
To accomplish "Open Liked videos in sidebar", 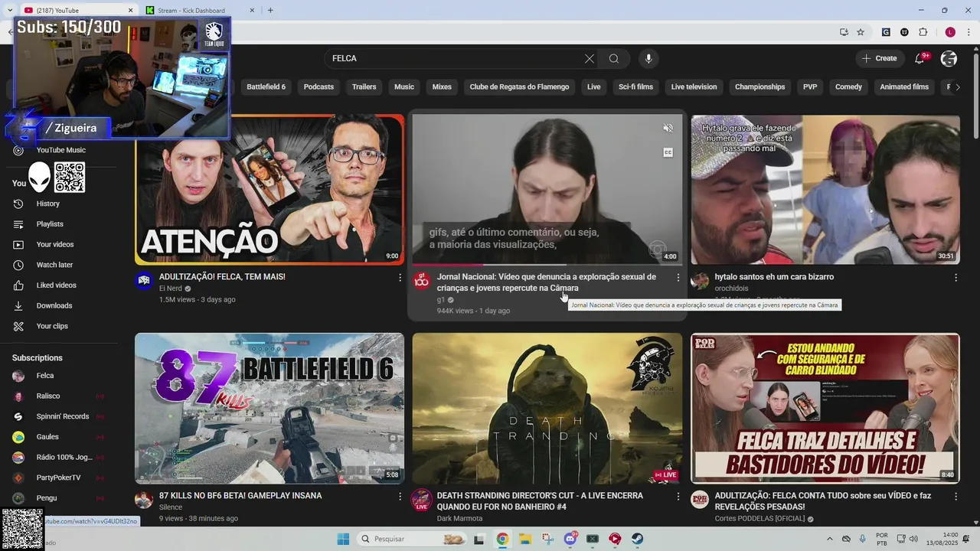I will [56, 285].
